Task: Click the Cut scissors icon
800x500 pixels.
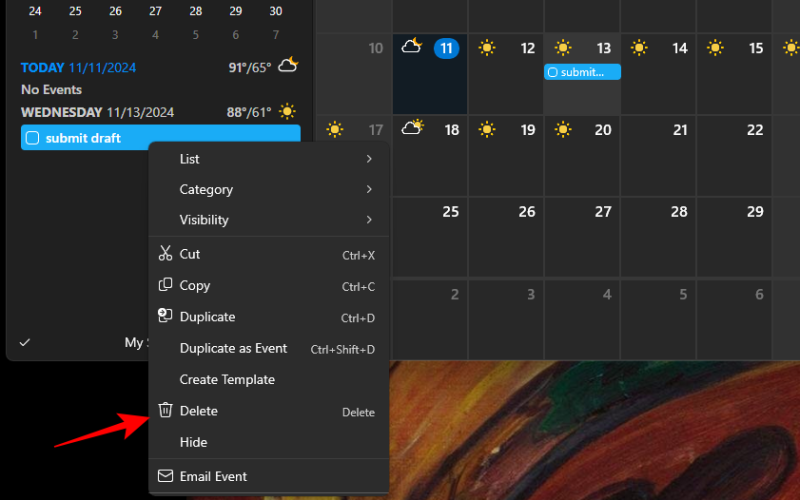Action: (x=166, y=254)
